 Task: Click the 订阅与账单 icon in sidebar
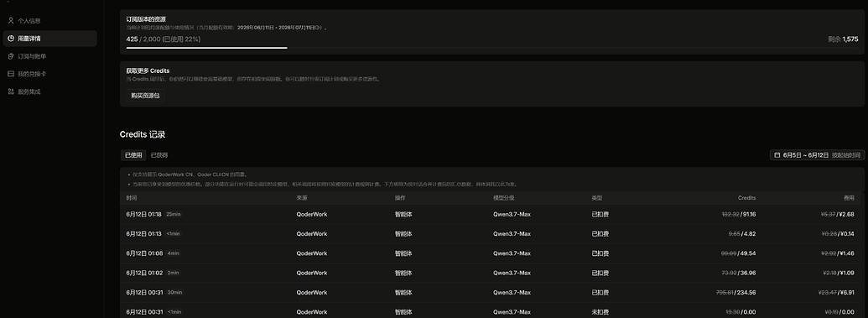point(11,56)
